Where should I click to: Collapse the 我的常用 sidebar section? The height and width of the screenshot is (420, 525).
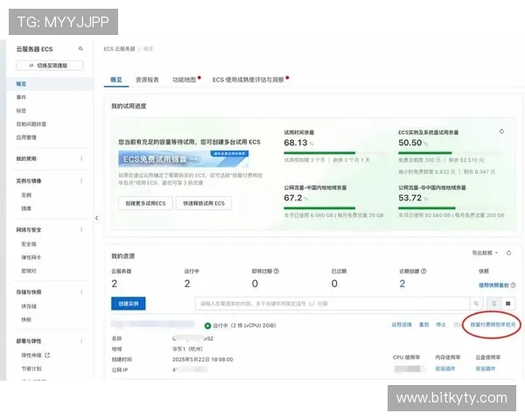coord(26,158)
